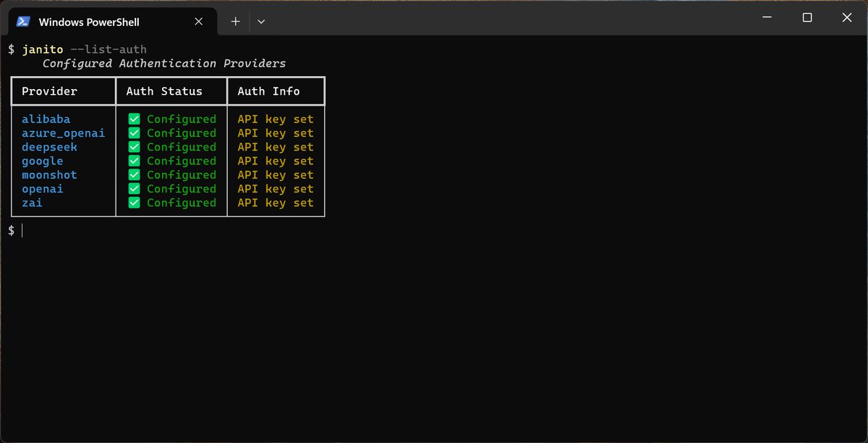This screenshot has height=443, width=868.
Task: Click the --list-auth argument text
Action: [109, 49]
